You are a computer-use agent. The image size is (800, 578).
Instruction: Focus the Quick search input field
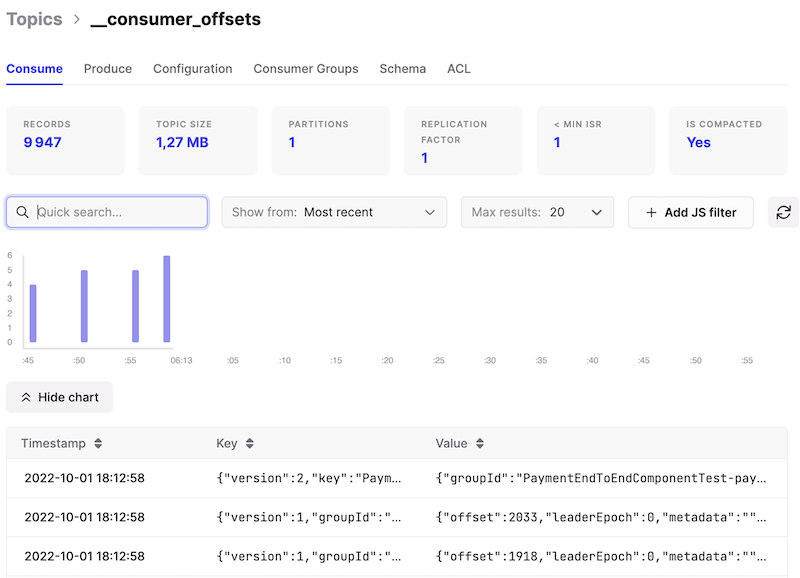pos(107,212)
